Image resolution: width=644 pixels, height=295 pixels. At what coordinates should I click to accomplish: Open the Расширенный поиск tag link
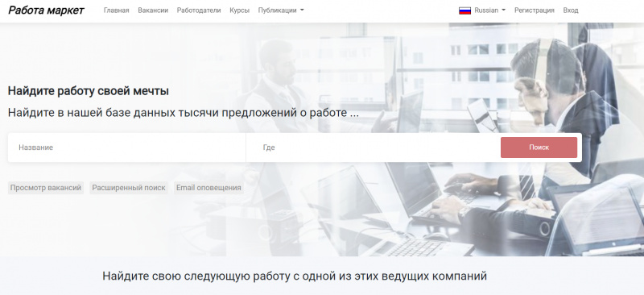(x=129, y=188)
